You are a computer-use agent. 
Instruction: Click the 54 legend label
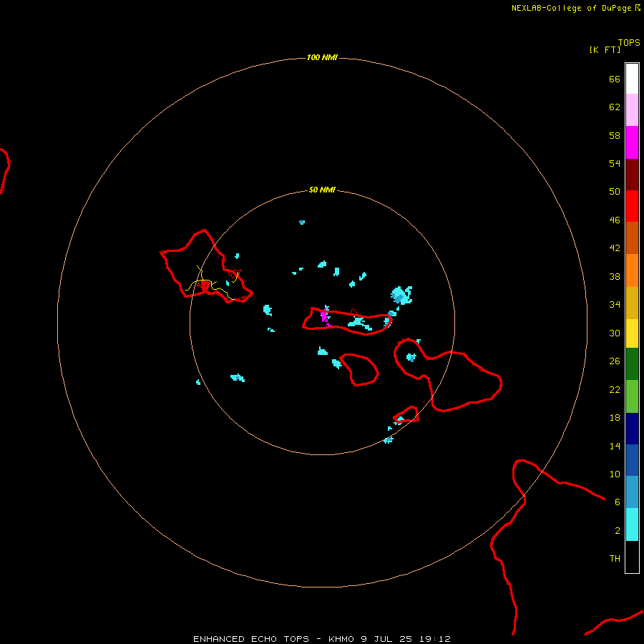tap(615, 163)
